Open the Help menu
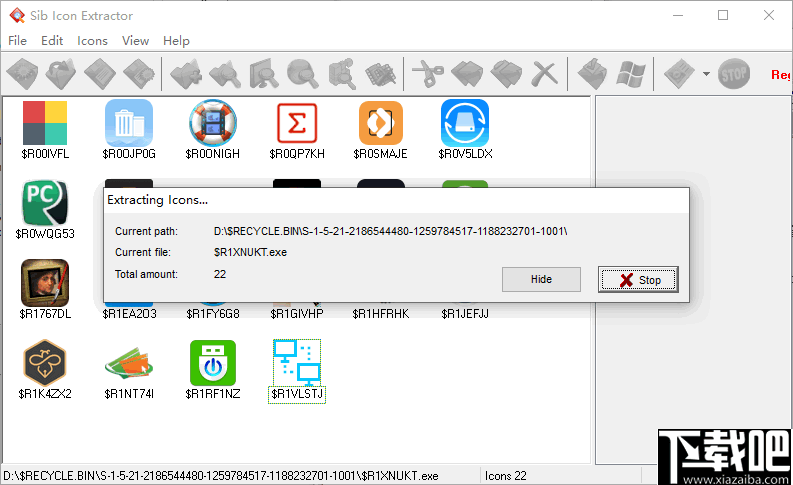 (x=176, y=40)
